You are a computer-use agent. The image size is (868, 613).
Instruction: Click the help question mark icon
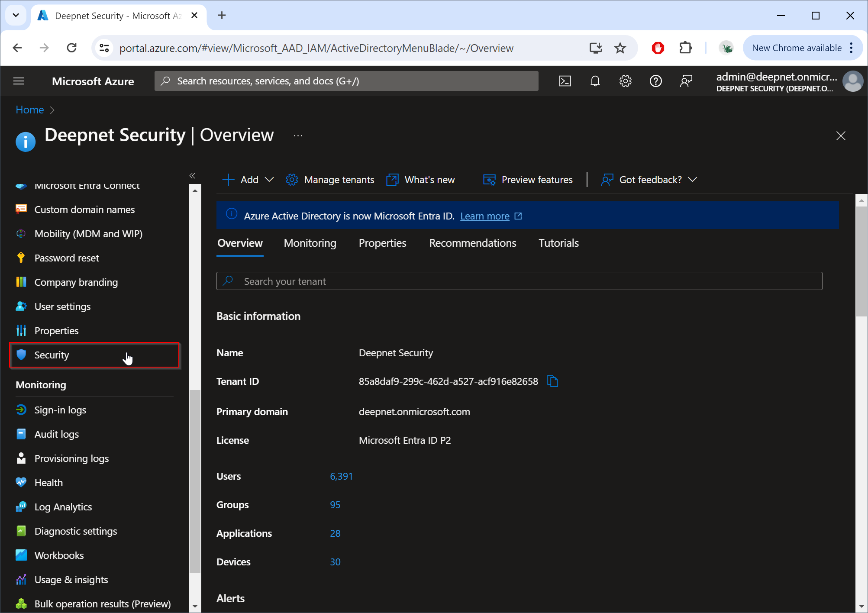[x=655, y=81]
